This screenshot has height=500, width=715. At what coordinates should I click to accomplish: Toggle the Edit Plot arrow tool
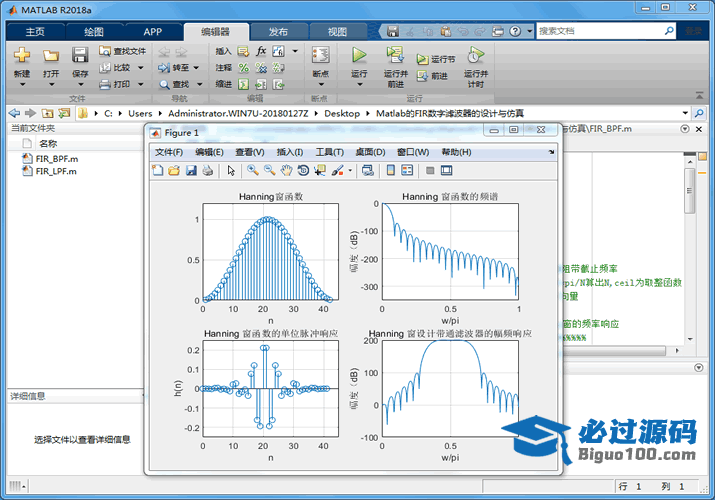(231, 171)
